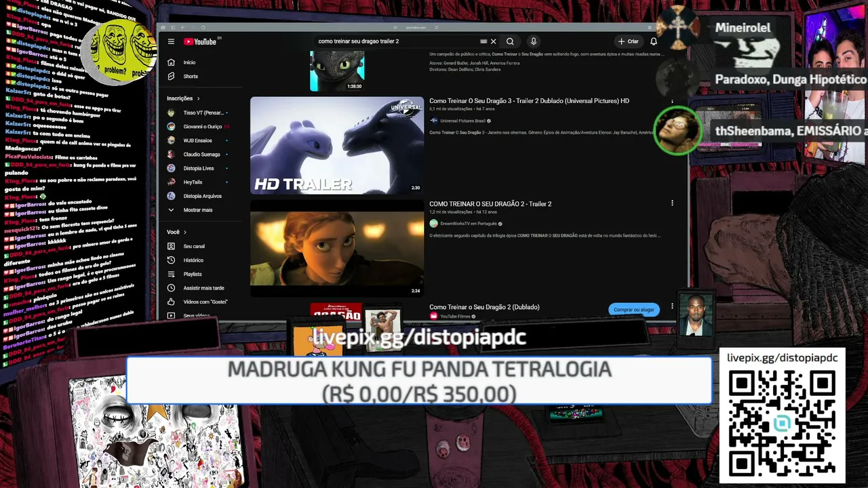Click the Shorts icon in sidebar
Image resolution: width=868 pixels, height=488 pixels.
coord(171,77)
